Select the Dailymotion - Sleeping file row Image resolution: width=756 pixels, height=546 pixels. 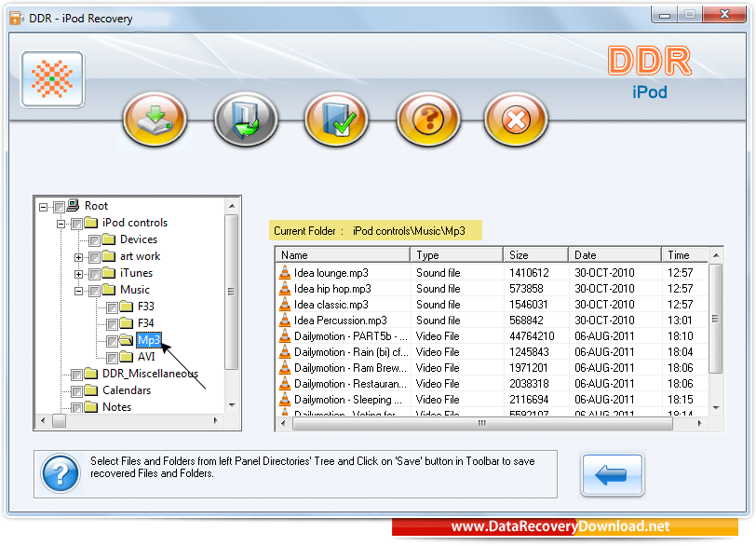(x=492, y=400)
